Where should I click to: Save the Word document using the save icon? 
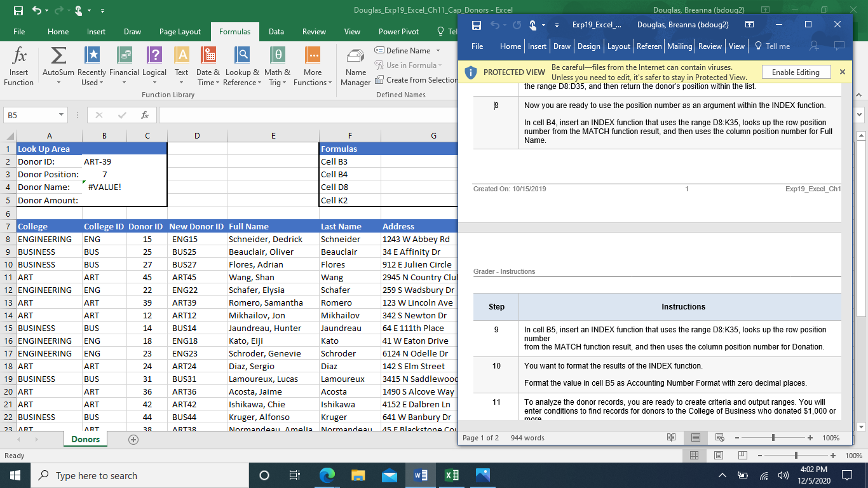(x=476, y=25)
